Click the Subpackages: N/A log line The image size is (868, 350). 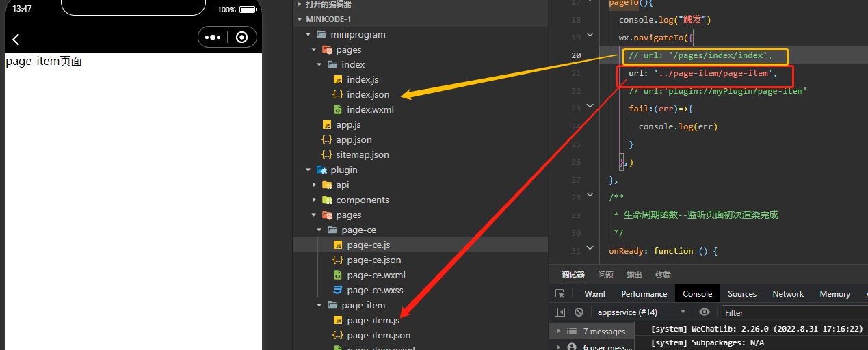(x=707, y=342)
